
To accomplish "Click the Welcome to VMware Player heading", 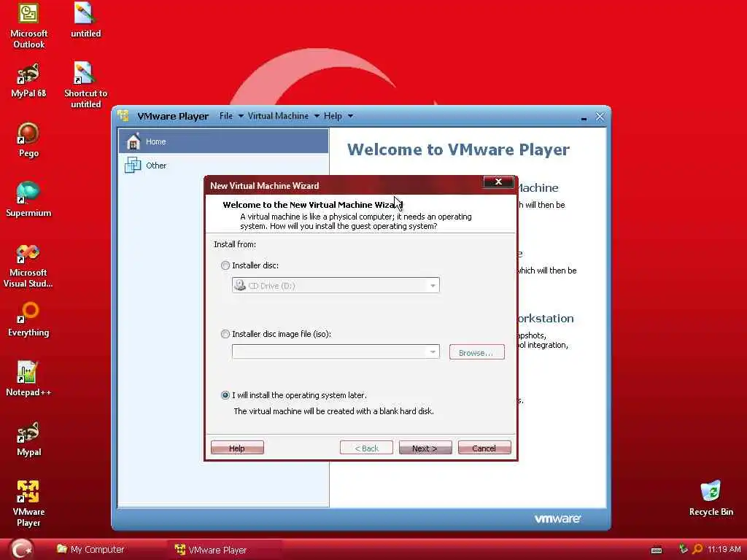I will tap(458, 149).
